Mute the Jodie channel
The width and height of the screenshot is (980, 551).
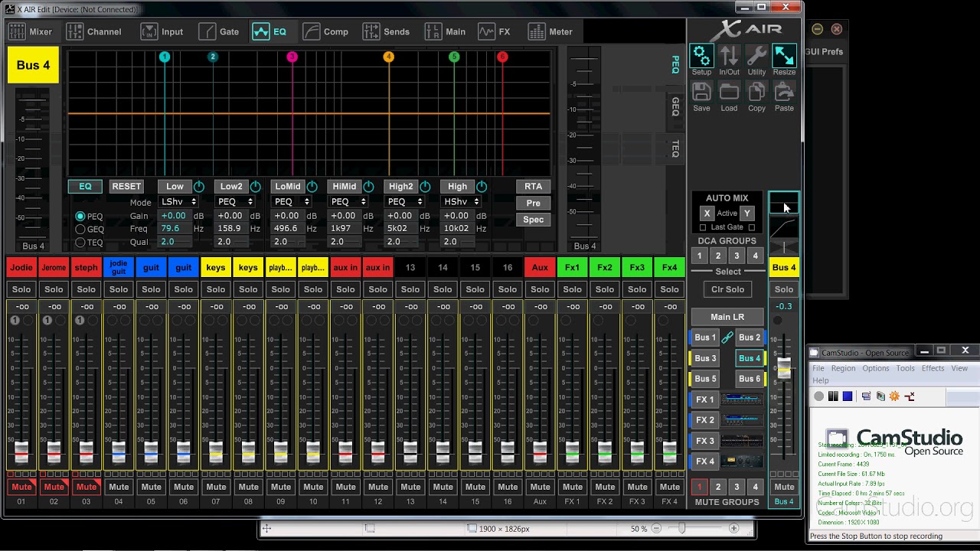tap(21, 487)
